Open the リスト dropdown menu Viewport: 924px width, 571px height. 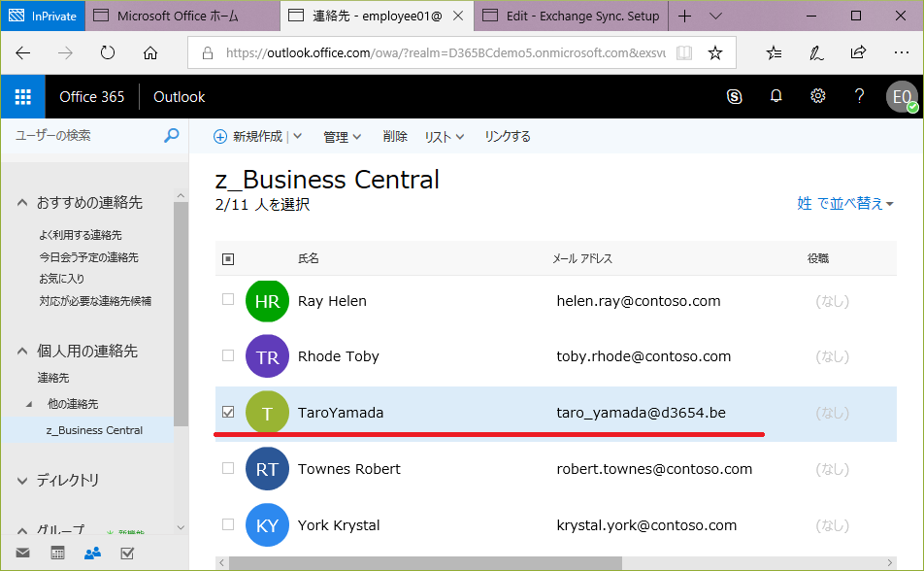(x=445, y=137)
